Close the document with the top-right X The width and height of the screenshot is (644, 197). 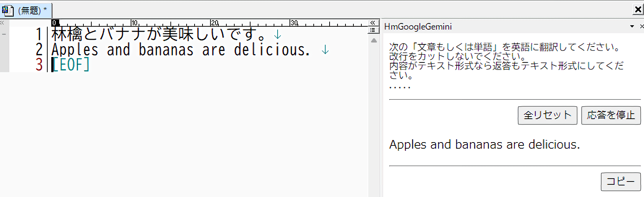point(638,10)
